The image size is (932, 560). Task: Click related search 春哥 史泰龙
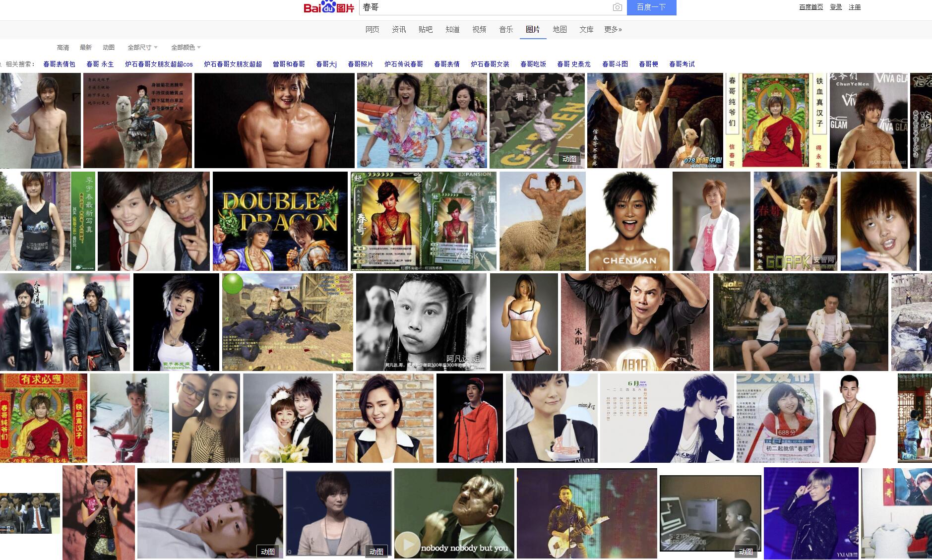574,64
